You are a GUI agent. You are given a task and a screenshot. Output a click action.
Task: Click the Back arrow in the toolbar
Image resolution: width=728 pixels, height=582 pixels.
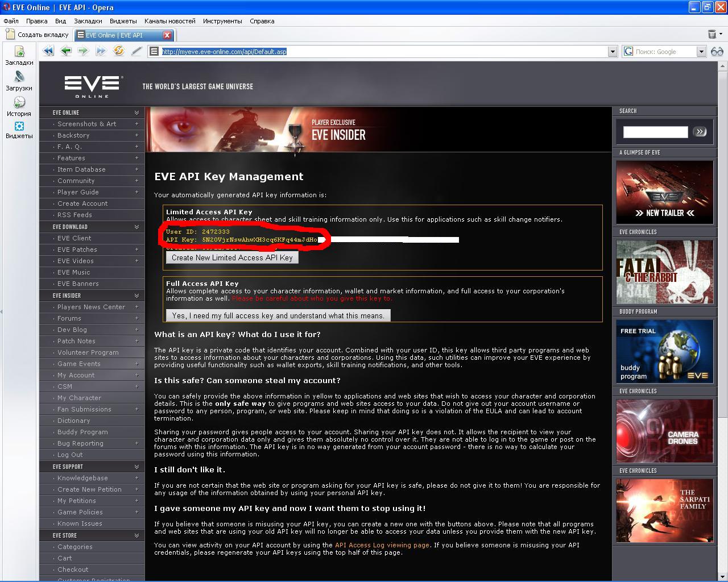[x=66, y=51]
